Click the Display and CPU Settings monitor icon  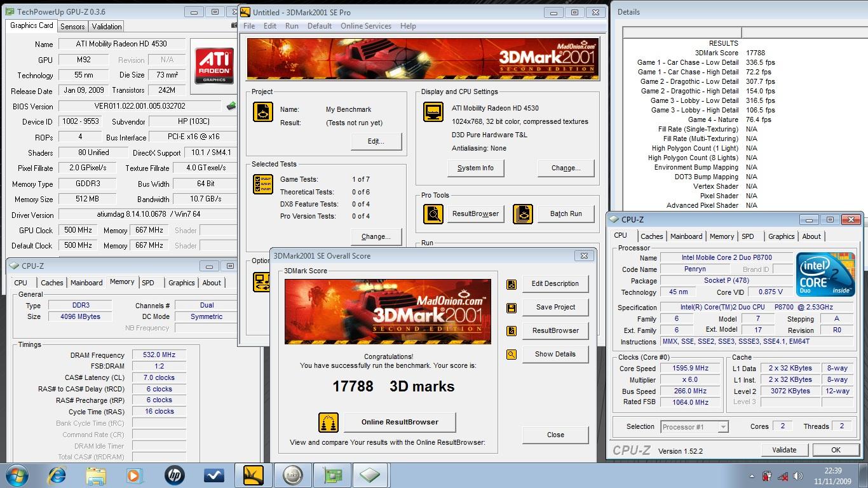pyautogui.click(x=433, y=112)
